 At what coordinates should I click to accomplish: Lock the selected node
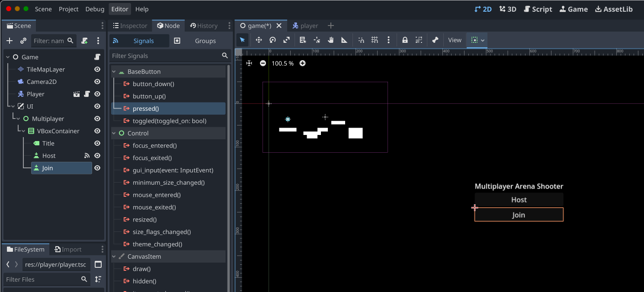(405, 40)
